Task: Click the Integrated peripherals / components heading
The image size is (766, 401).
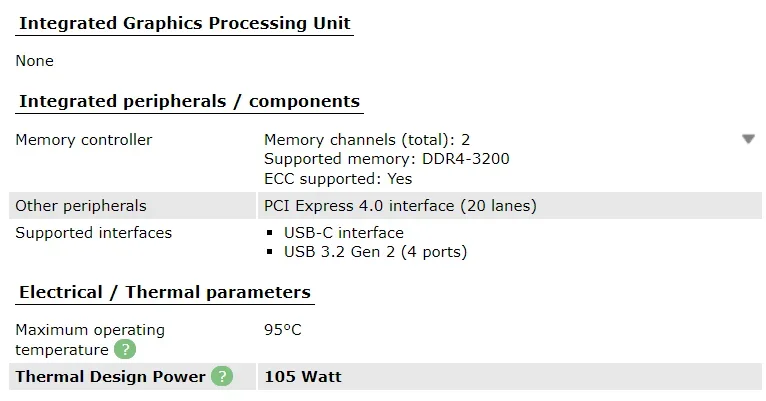Action: (x=189, y=101)
